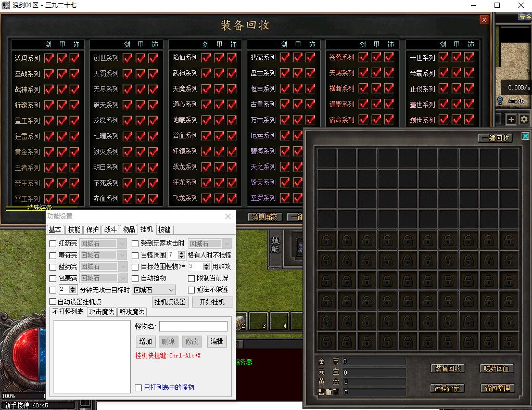The width and height of the screenshot is (532, 410).
Task: Click the 挂机点设置 button
Action: [x=170, y=302]
